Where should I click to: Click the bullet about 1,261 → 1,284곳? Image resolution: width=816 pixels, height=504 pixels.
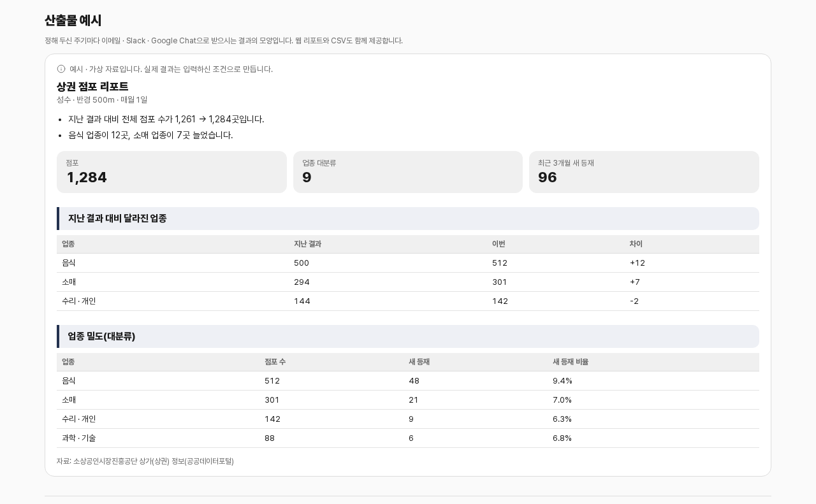click(166, 119)
